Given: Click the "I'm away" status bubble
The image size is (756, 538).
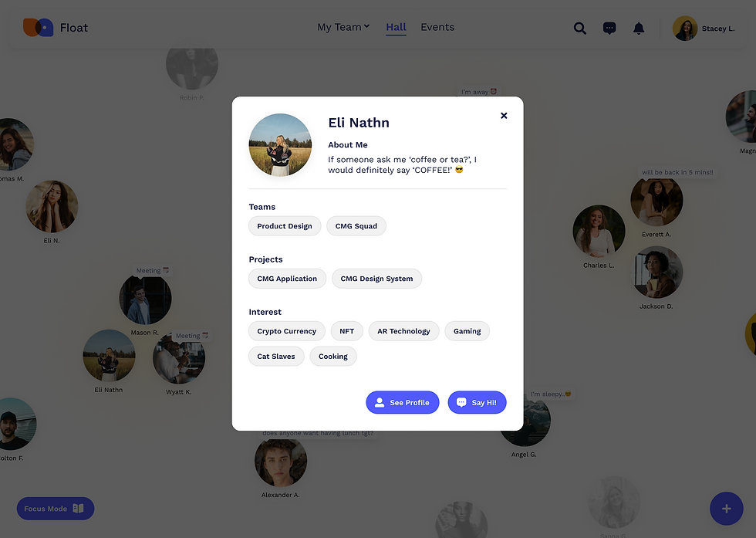Looking at the screenshot, I should point(479,92).
